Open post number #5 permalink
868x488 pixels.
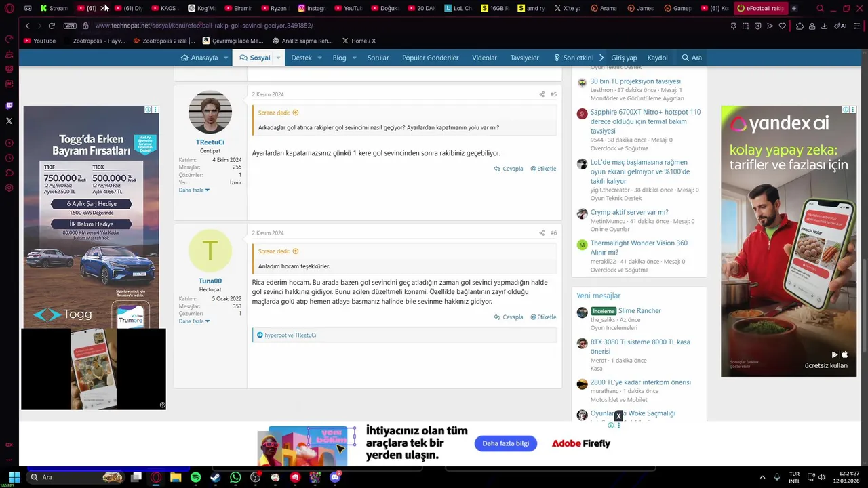point(553,94)
